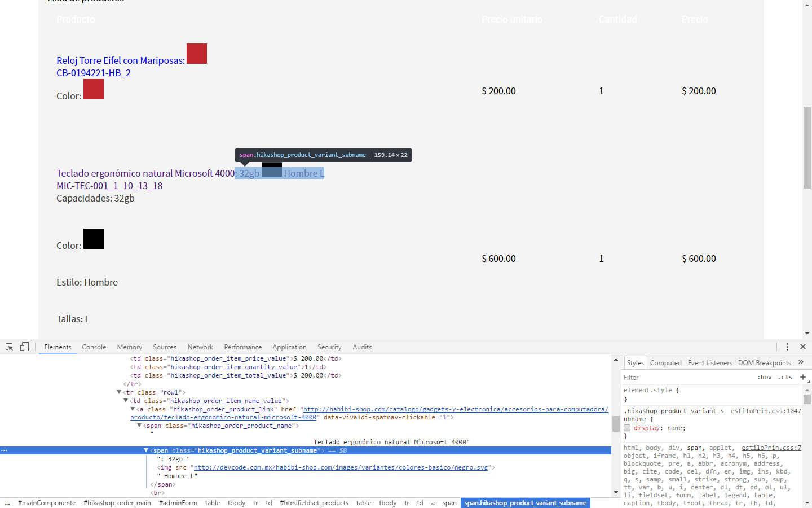812x508 pixels.
Task: Close the DevTools panel
Action: tap(803, 347)
